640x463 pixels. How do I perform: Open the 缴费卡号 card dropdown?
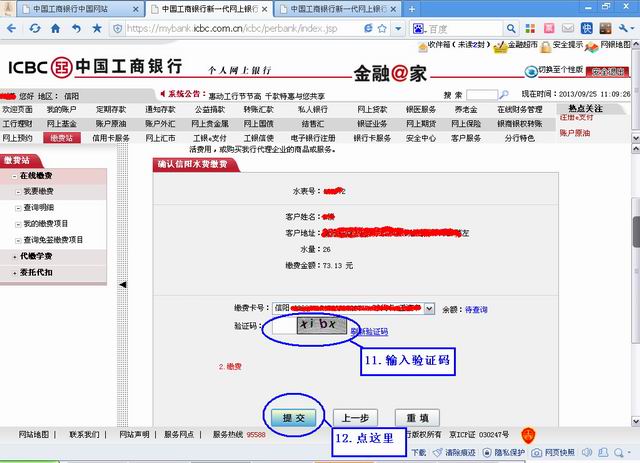pyautogui.click(x=429, y=310)
